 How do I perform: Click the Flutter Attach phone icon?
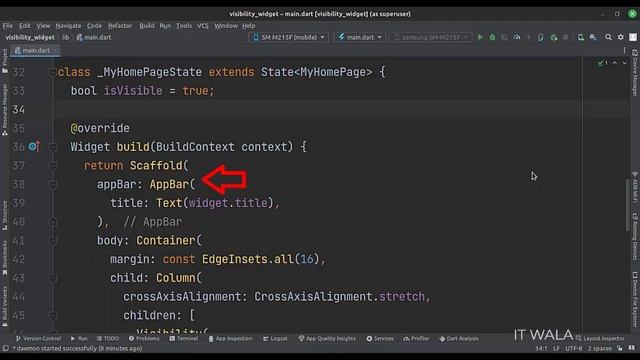point(540,37)
